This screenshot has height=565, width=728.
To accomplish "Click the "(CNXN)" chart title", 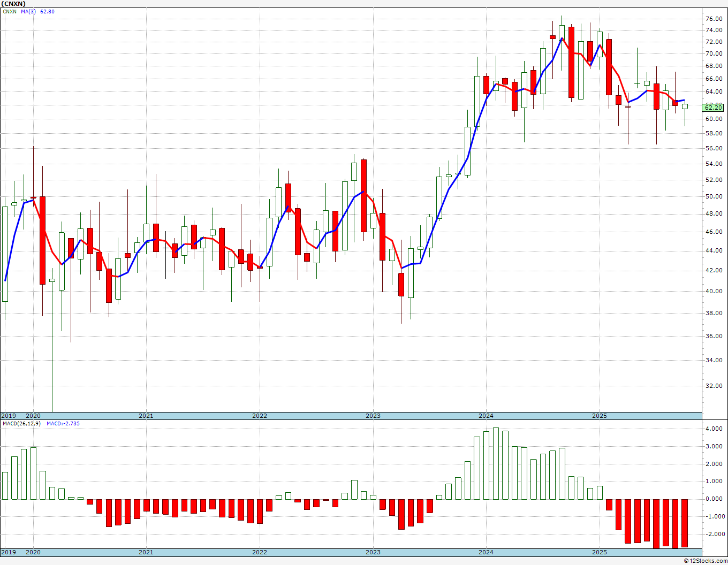I will [x=13, y=4].
